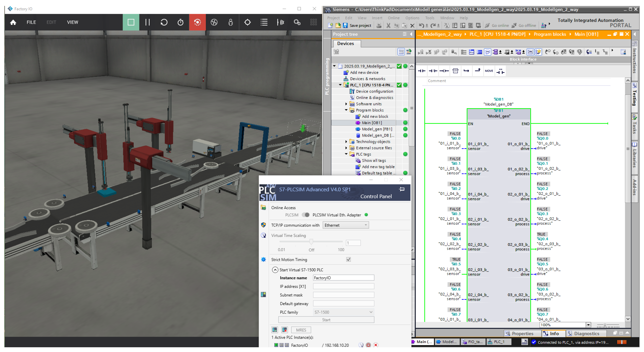This screenshot has width=644, height=352.
Task: Create a new project icon in TIA toolbar
Action: [330, 26]
